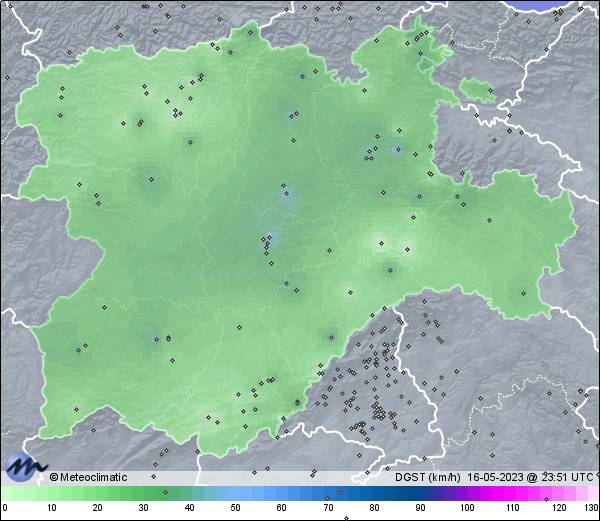
Task: Click the 20 km/h legend label
Action: click(x=98, y=508)
